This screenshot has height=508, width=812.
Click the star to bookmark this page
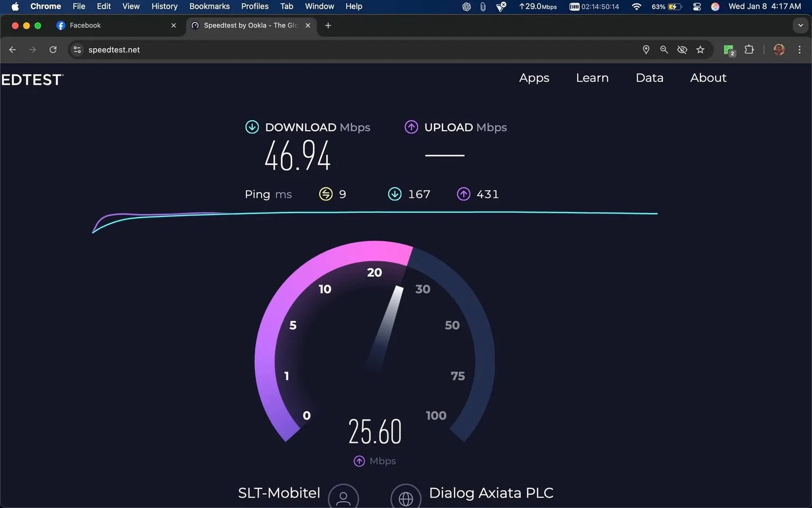point(700,49)
